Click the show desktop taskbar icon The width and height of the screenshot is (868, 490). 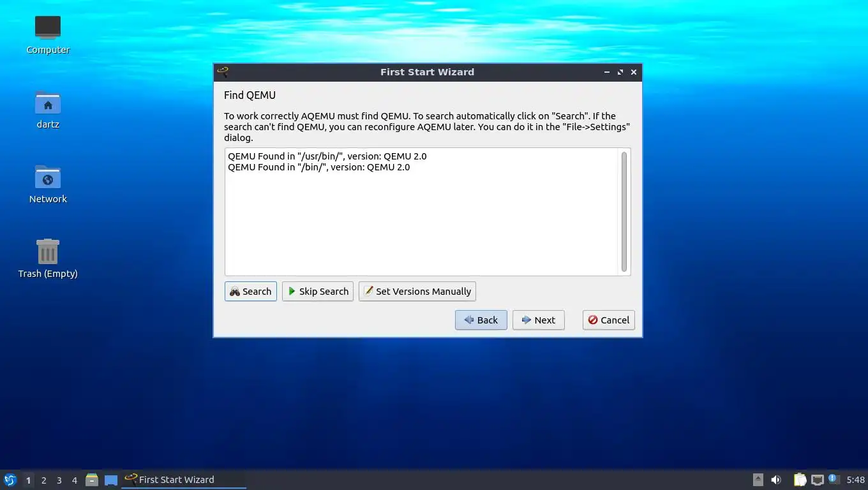[x=111, y=480]
